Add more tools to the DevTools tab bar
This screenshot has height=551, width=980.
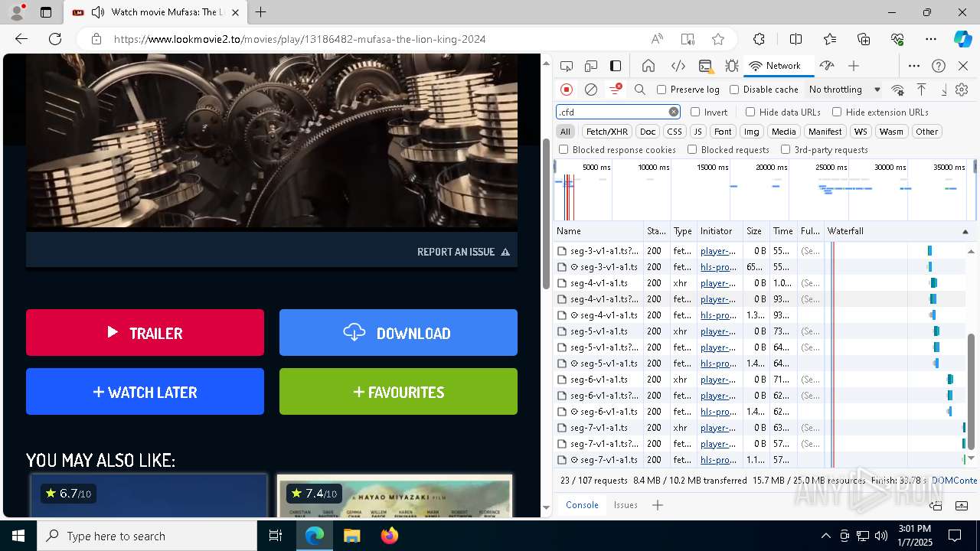tap(854, 66)
